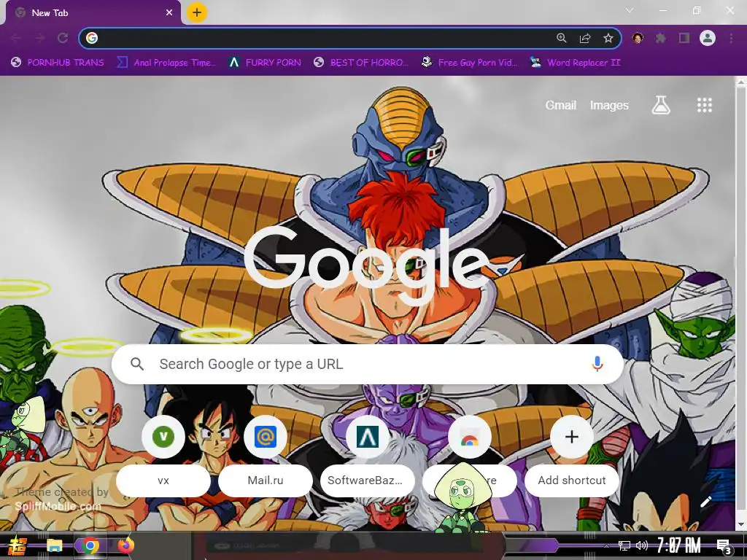This screenshot has height=560, width=747.
Task: Launch Firefox from the taskbar
Action: click(125, 545)
